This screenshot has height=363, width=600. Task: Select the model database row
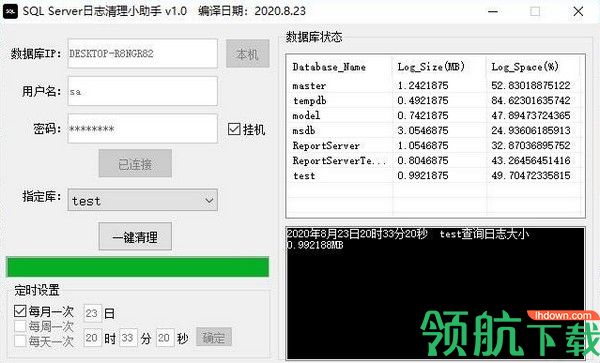tap(435, 116)
